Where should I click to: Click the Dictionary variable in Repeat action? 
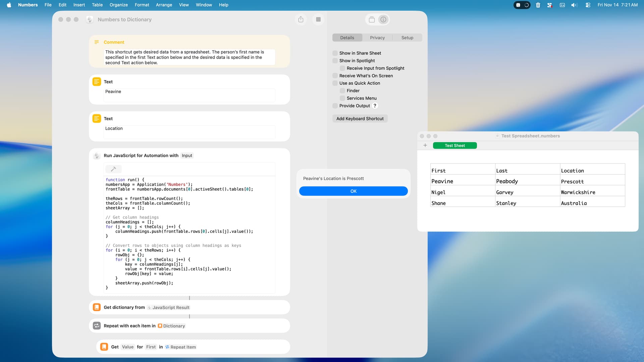point(172,326)
